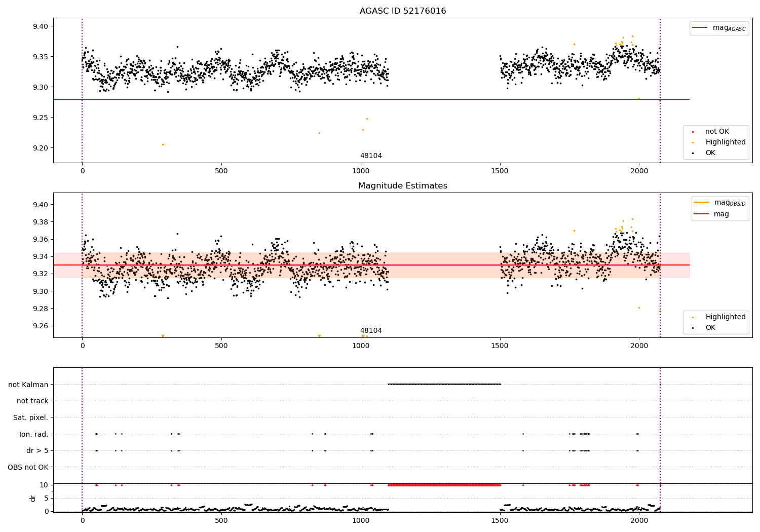Click the "OBS not OK" row label
The width and height of the screenshot is (760, 532).
point(28,467)
